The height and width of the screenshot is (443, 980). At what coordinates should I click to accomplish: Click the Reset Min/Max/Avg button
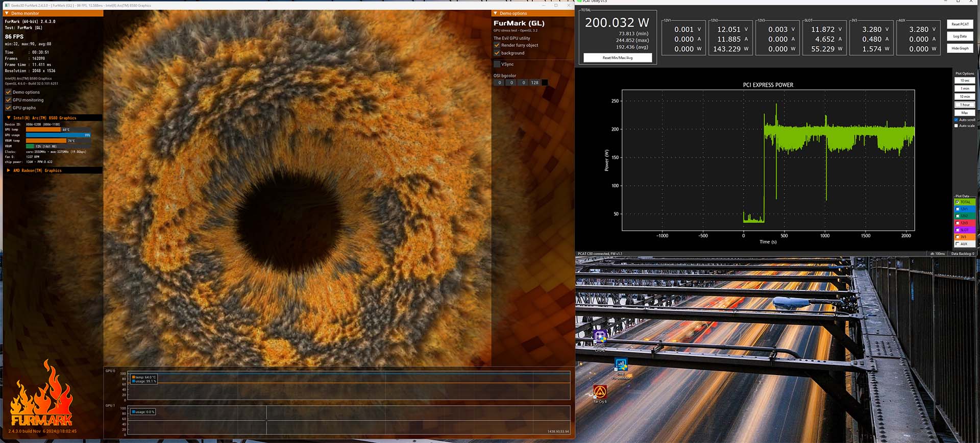click(618, 58)
